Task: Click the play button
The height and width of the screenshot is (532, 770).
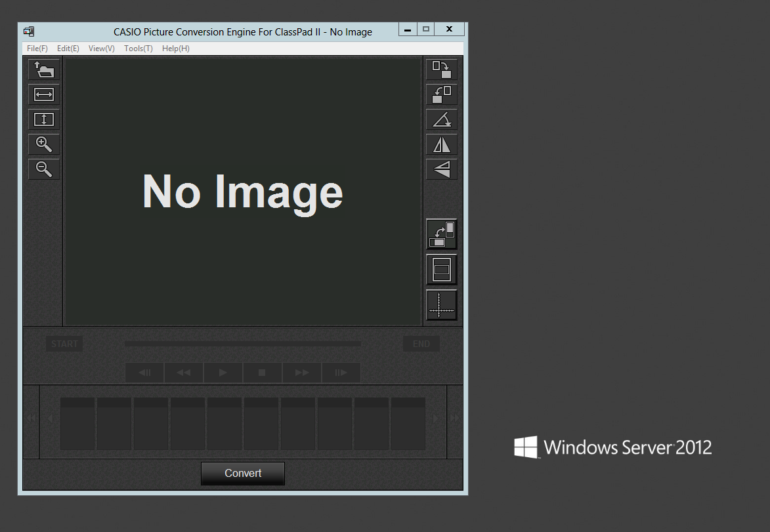Action: (x=223, y=373)
